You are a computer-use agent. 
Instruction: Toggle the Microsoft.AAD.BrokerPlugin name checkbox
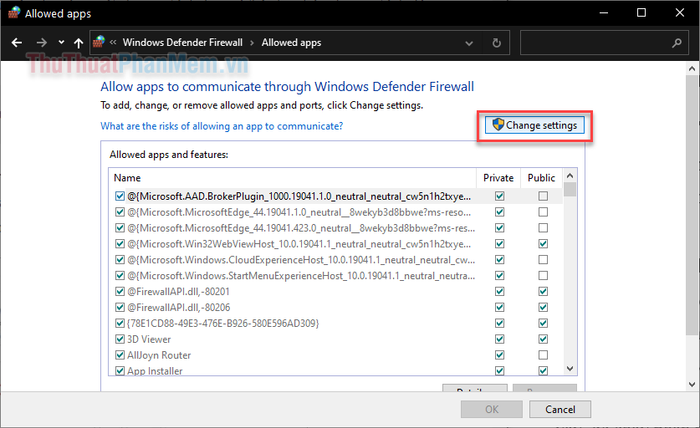(120, 196)
